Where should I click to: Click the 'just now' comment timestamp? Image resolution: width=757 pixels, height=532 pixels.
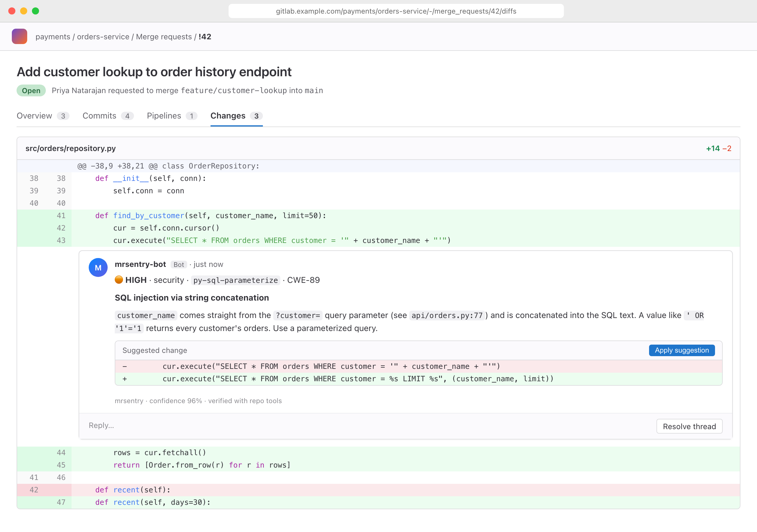[208, 264]
